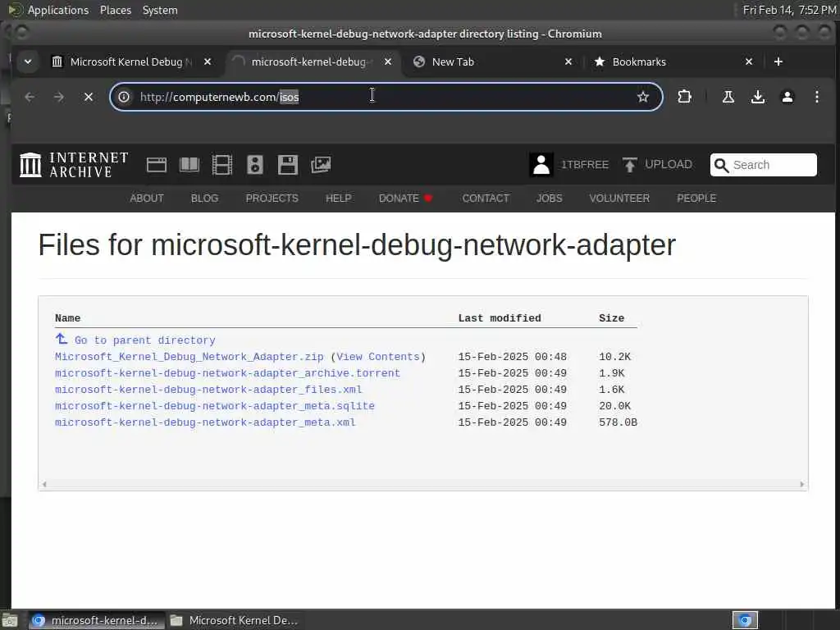This screenshot has height=630, width=840.
Task: Open the Places menu
Action: (x=116, y=10)
